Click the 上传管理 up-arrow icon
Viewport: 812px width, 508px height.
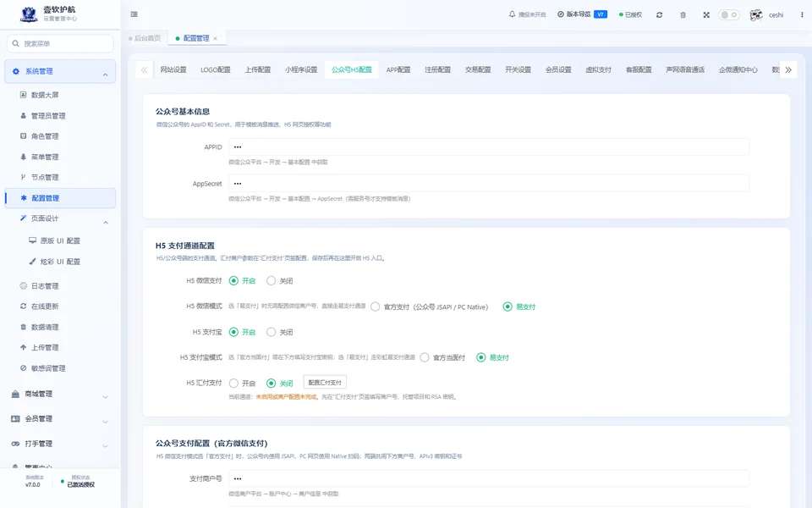coord(23,347)
